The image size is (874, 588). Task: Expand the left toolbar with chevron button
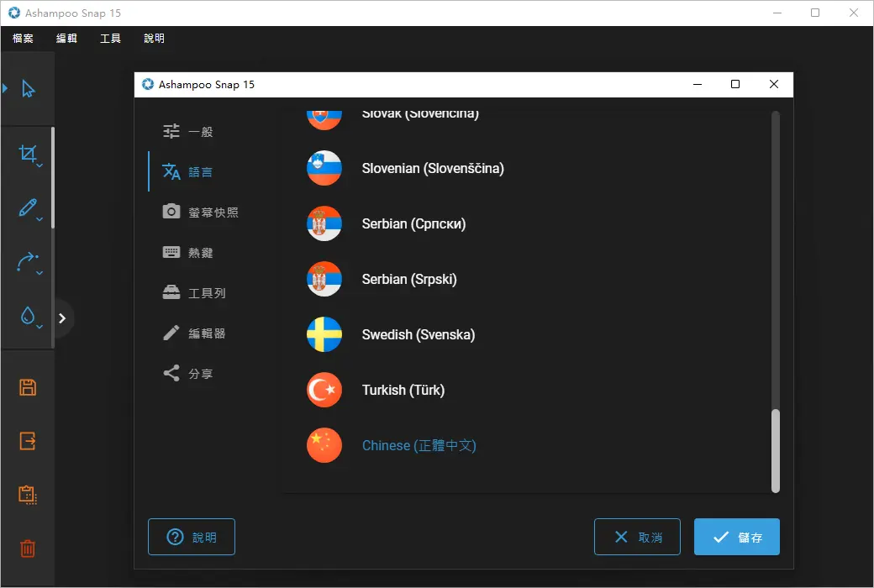coord(62,318)
